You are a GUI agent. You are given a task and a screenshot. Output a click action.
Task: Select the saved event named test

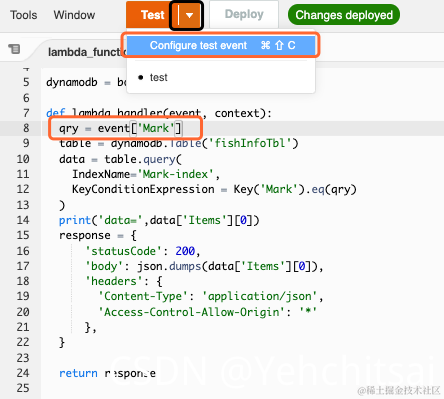point(159,77)
